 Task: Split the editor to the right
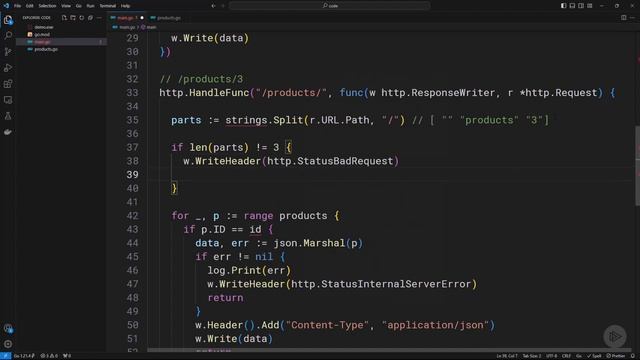(x=624, y=18)
